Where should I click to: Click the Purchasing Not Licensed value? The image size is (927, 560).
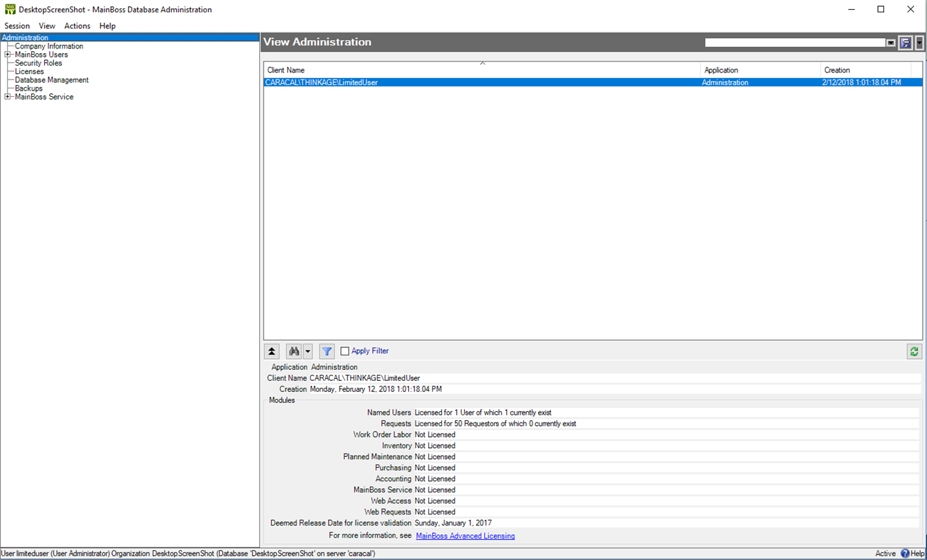click(435, 468)
